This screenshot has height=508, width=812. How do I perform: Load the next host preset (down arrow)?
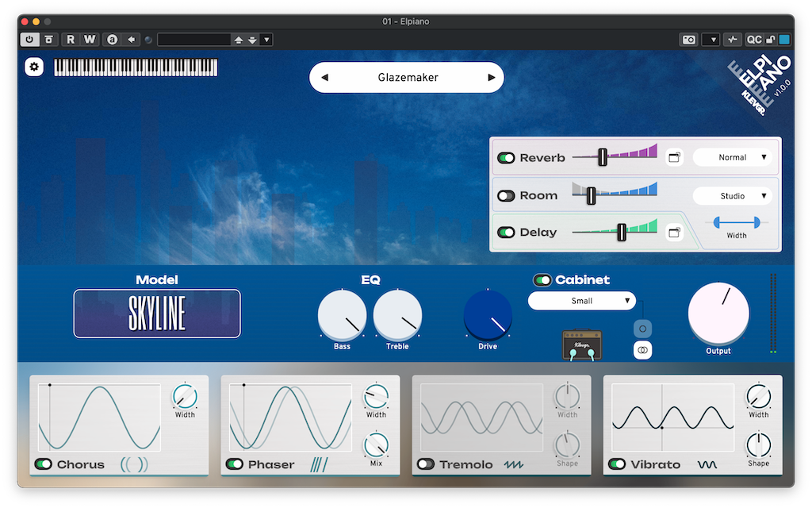tap(252, 40)
